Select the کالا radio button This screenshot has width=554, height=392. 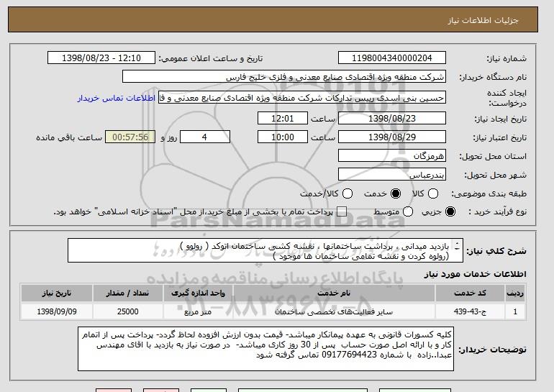[433, 193]
